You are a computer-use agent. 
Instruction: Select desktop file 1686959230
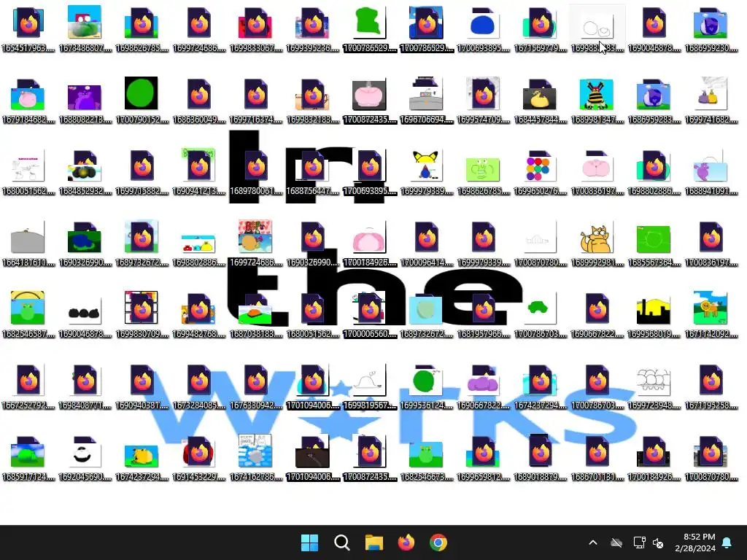click(711, 29)
